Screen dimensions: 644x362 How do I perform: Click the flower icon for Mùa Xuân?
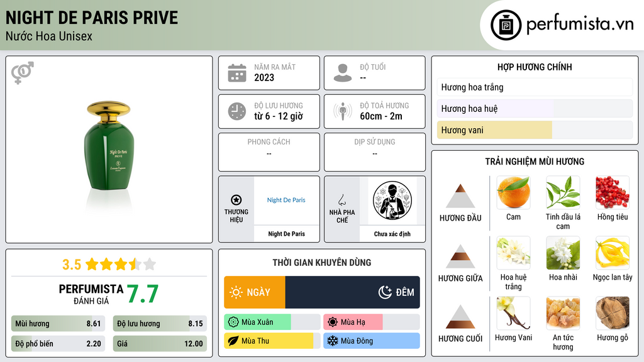(x=233, y=322)
